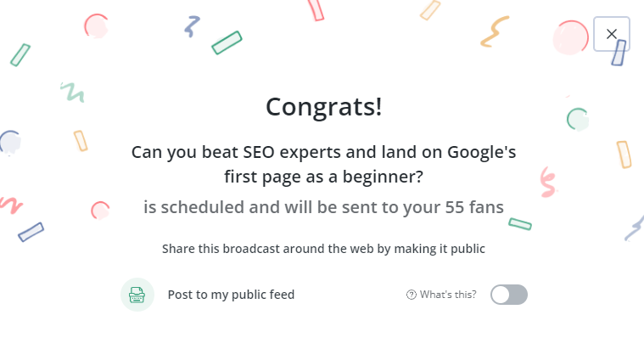Viewport: 644px width, 360px height.
Task: Click the green typewriter public feed icon
Action: 137,295
